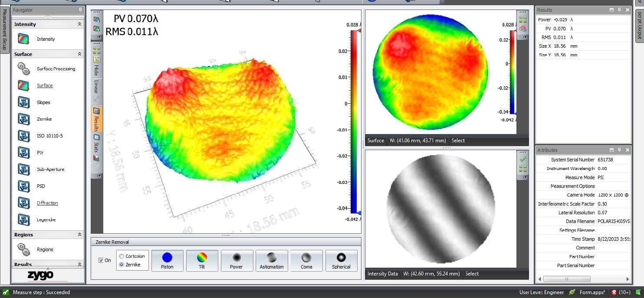The height and width of the screenshot is (298, 644).
Task: Open the Regions gear icon
Action: click(x=23, y=249)
